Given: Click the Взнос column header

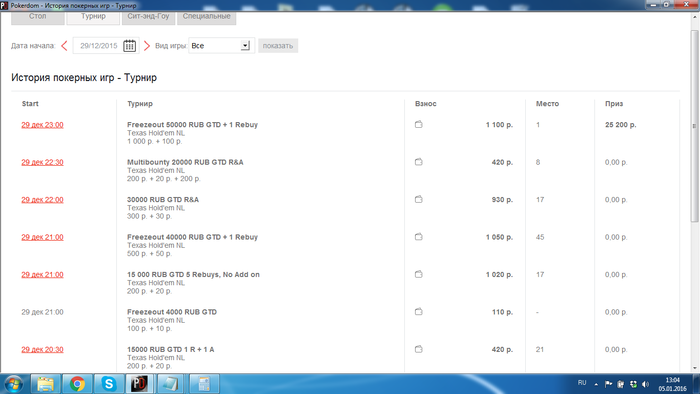Looking at the screenshot, I should pyautogui.click(x=425, y=104).
